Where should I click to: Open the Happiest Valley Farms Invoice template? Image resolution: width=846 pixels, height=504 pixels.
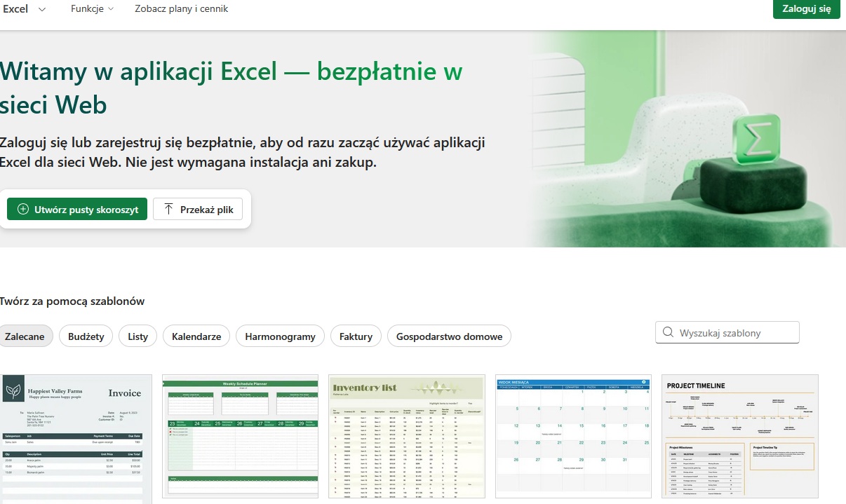pos(76,438)
